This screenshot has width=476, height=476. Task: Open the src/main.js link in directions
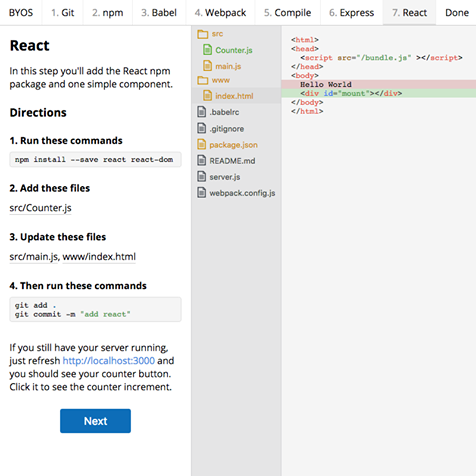34,257
